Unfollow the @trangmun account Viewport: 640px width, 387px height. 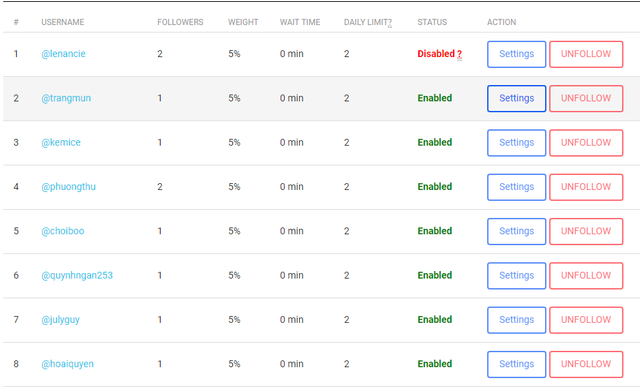pos(586,98)
